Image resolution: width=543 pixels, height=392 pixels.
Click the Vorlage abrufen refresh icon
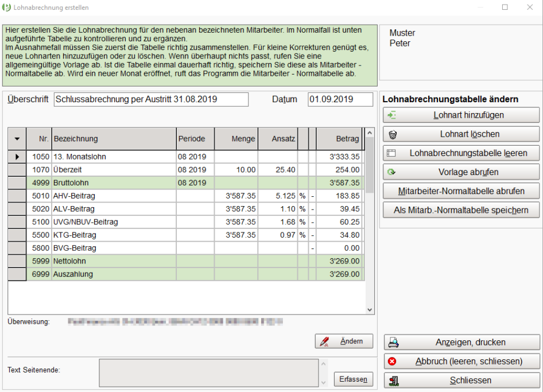[392, 172]
